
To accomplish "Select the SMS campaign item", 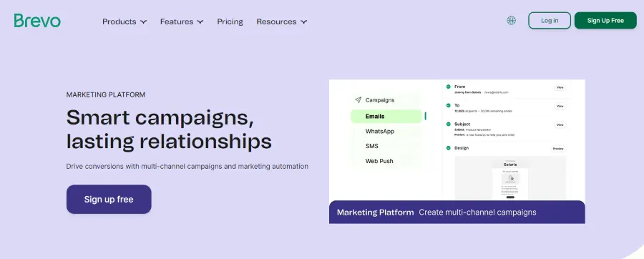I will (371, 146).
